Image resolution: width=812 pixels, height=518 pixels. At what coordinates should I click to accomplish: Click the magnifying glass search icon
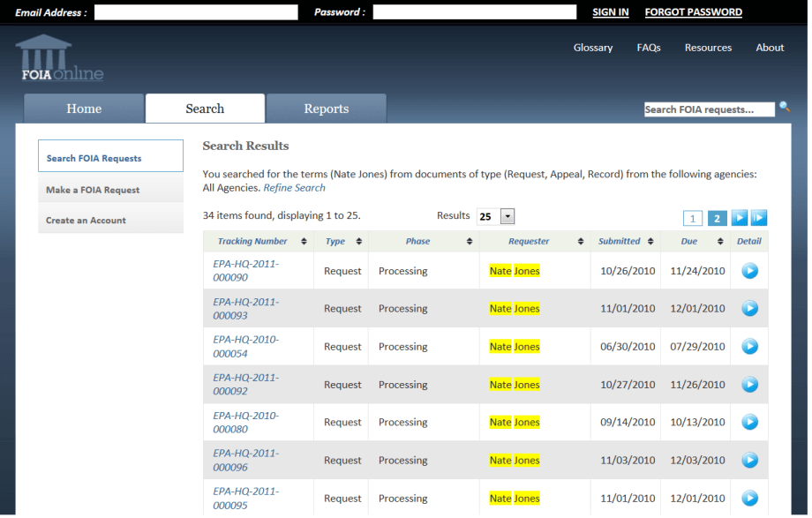pos(785,108)
